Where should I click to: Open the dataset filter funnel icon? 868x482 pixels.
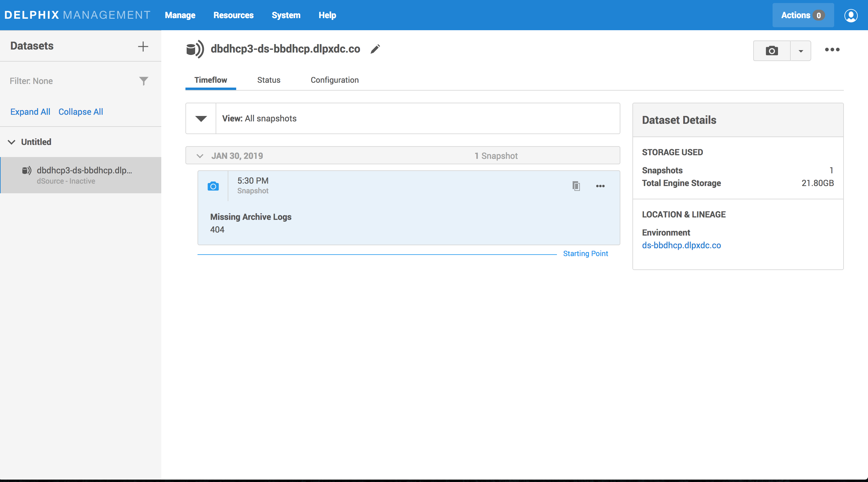(143, 81)
